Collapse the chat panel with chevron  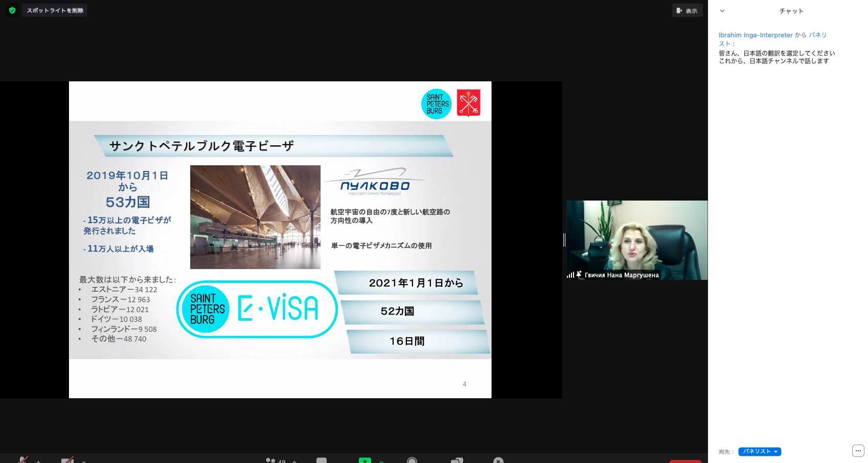722,11
